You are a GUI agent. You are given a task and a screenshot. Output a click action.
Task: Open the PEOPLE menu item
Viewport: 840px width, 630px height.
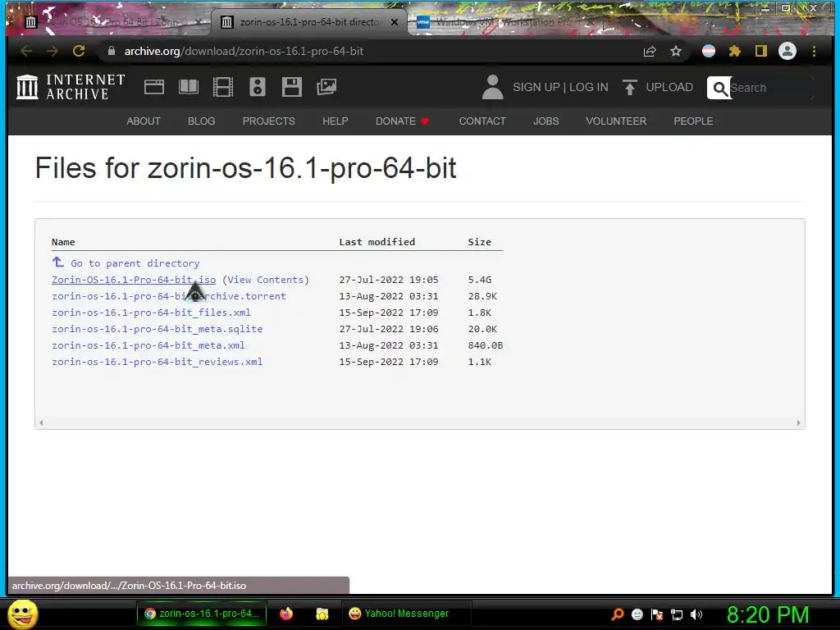pyautogui.click(x=693, y=121)
